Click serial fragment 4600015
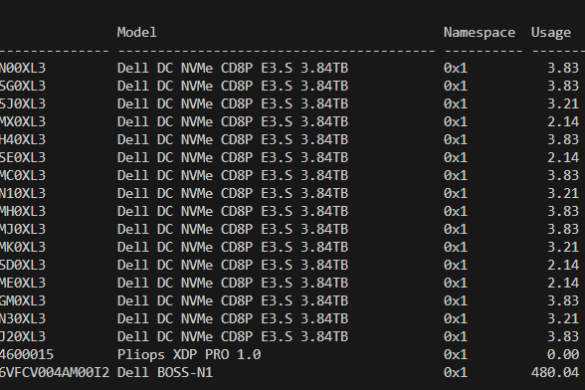 (x=27, y=354)
